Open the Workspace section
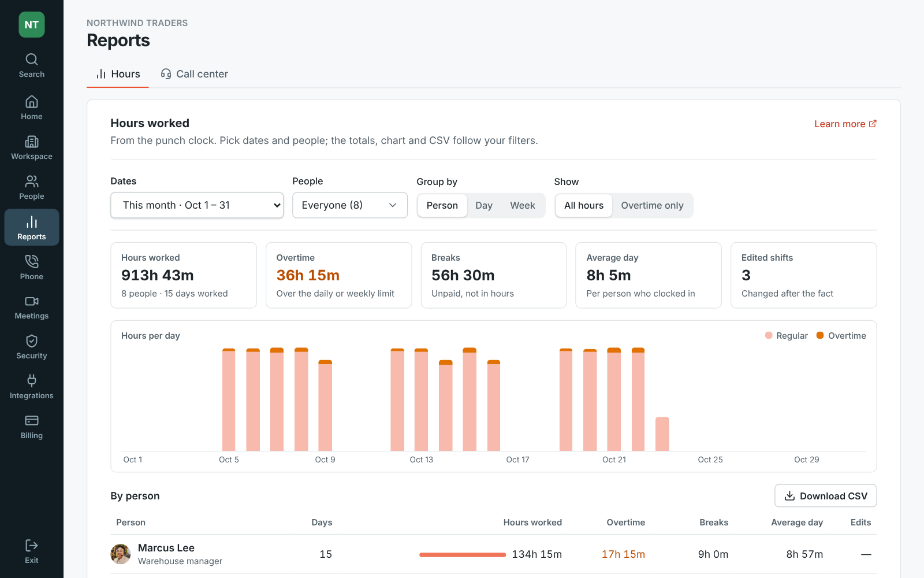Image resolution: width=924 pixels, height=578 pixels. [32, 148]
